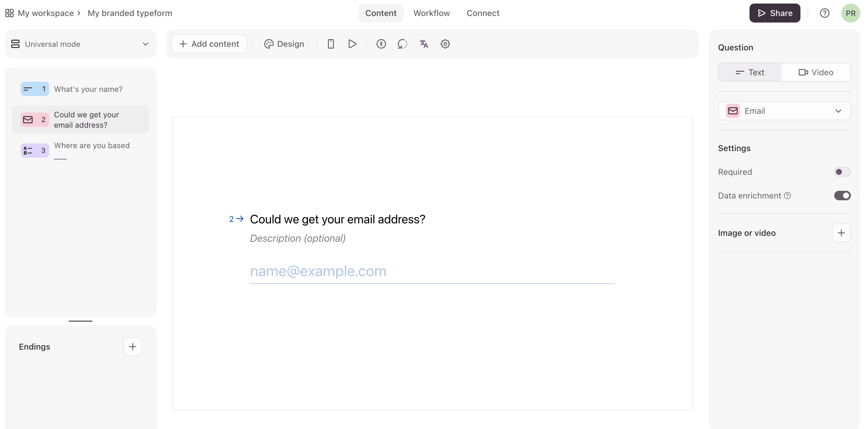
Task: Switch question format to Video
Action: [x=816, y=73]
